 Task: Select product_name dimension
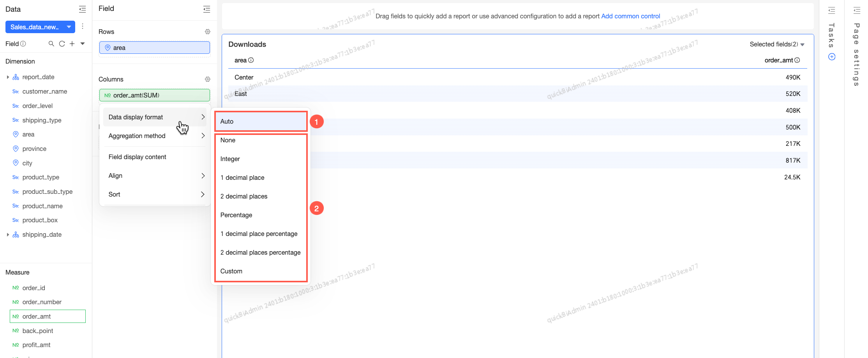[42, 206]
